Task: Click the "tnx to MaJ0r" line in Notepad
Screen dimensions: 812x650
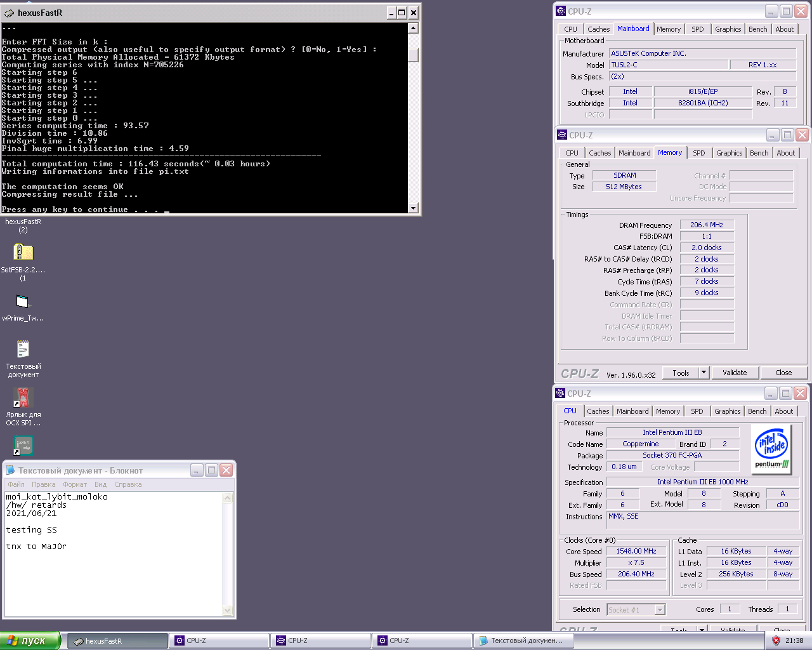Action: click(x=36, y=547)
